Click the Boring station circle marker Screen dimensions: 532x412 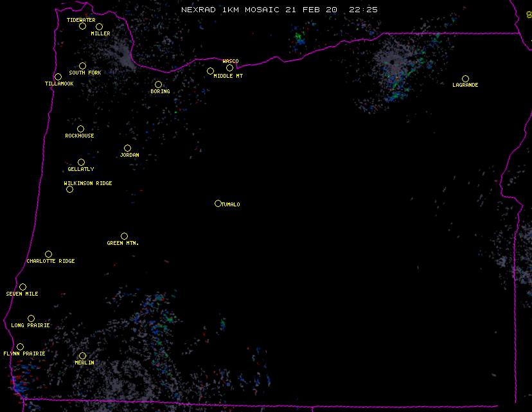point(158,84)
